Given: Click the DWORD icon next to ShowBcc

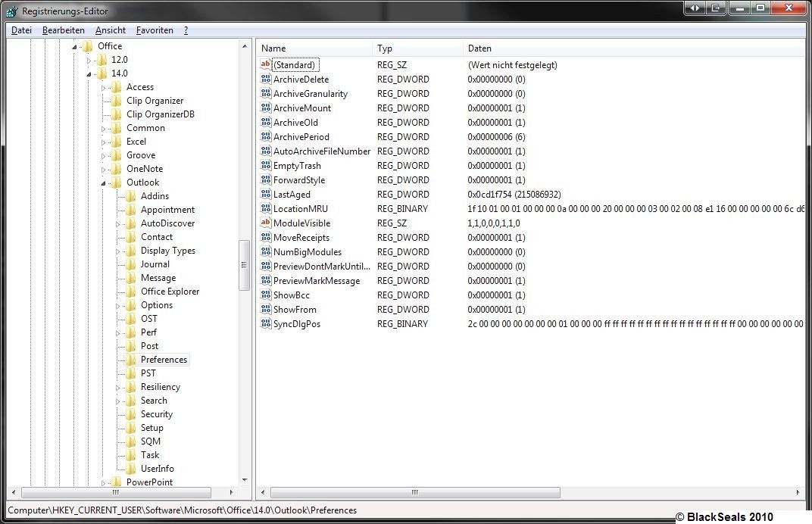Looking at the screenshot, I should (265, 295).
